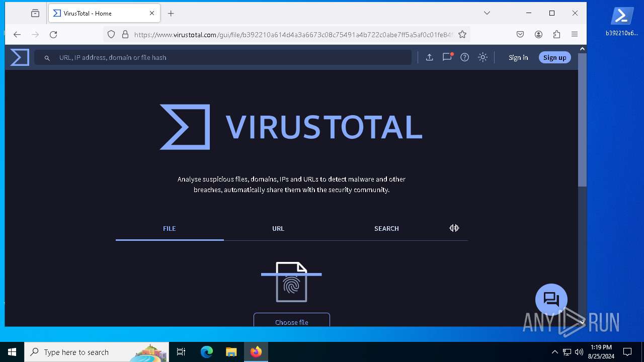Click the b392210a6... PowerShell desktop file
This screenshot has height=362, width=644.
tap(622, 22)
